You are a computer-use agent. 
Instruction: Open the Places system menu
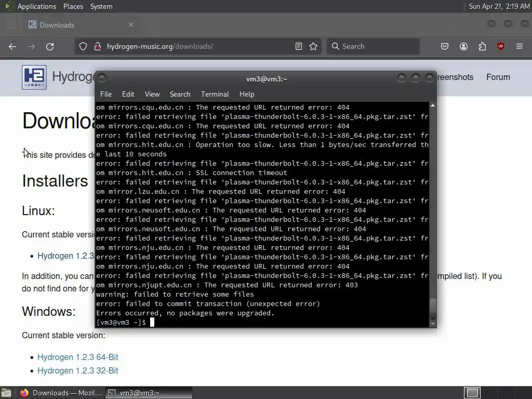[x=73, y=6]
